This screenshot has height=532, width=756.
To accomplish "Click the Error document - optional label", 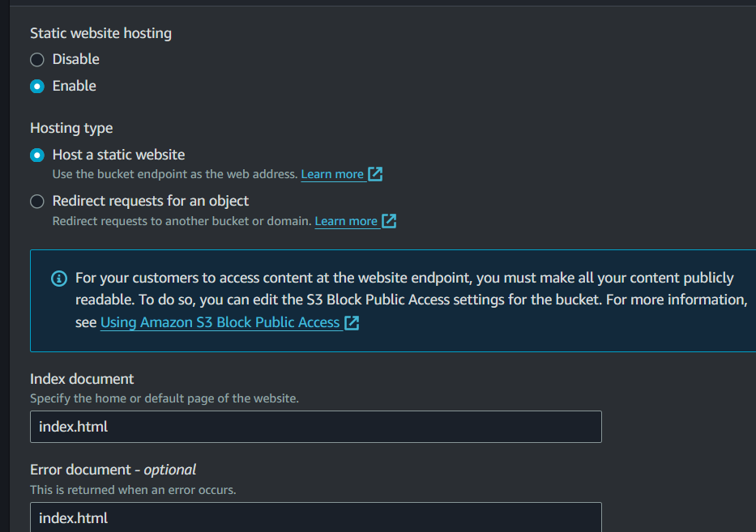I will (x=113, y=470).
